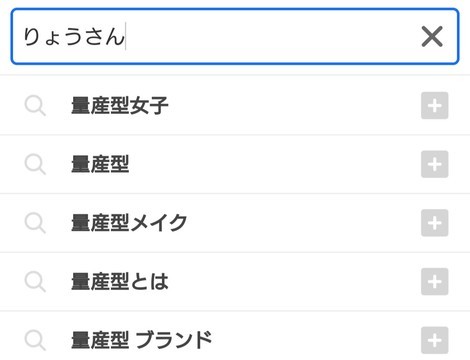Place cursor after りょうさん text
Screen dimensions: 470x360
126,36
